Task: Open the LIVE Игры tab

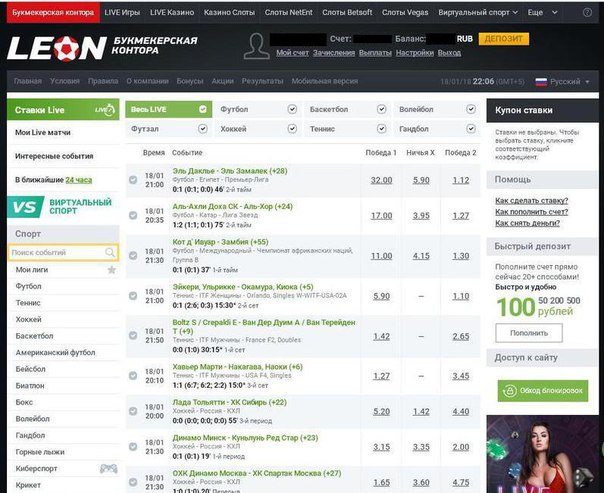Action: click(122, 12)
